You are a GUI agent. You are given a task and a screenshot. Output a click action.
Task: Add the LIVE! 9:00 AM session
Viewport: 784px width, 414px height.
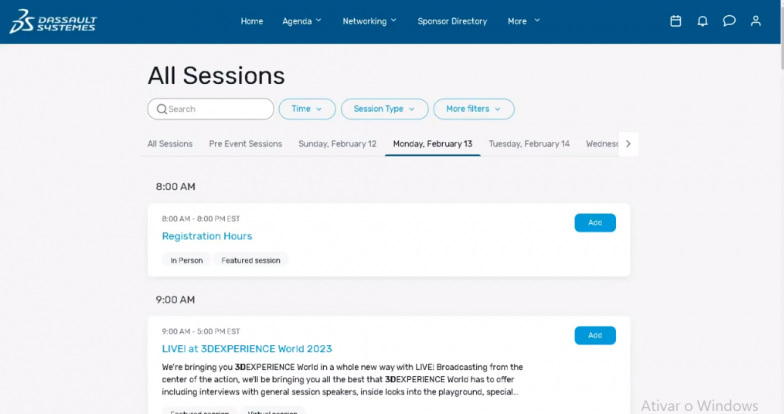click(x=595, y=336)
